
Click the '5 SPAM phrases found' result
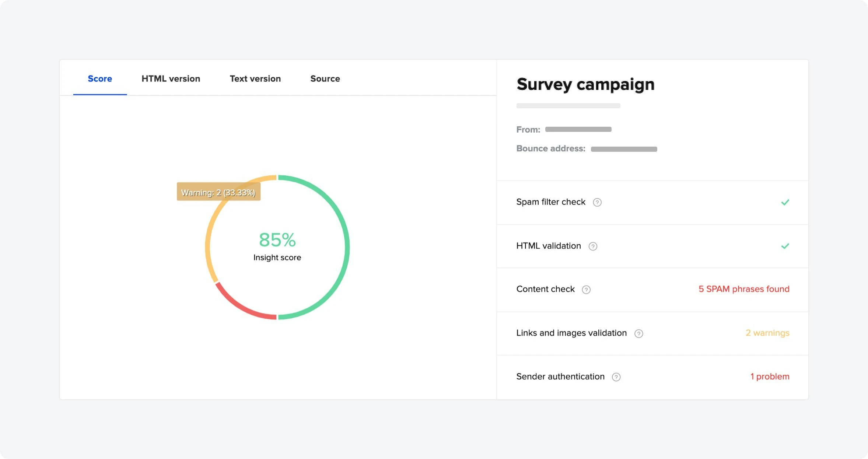click(x=743, y=289)
